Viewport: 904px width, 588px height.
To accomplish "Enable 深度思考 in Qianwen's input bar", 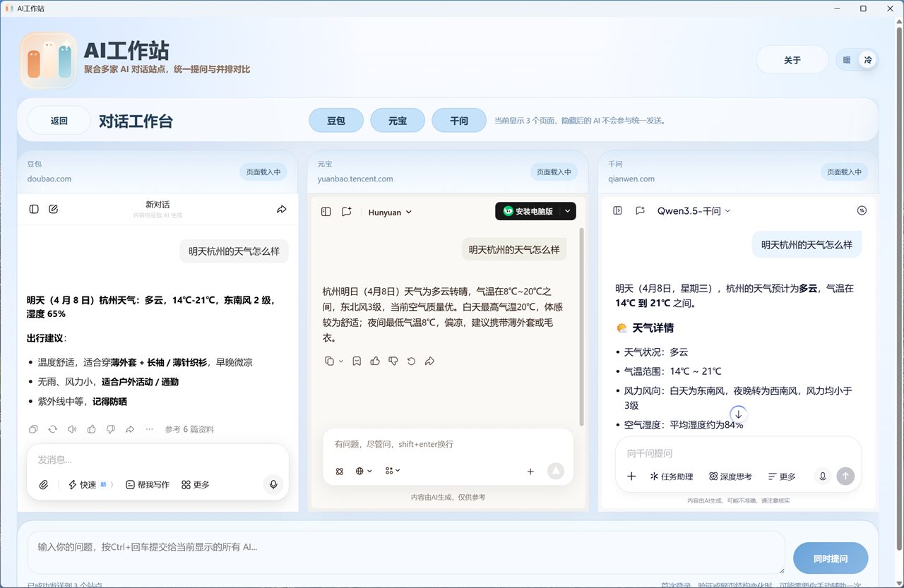I will pos(730,476).
